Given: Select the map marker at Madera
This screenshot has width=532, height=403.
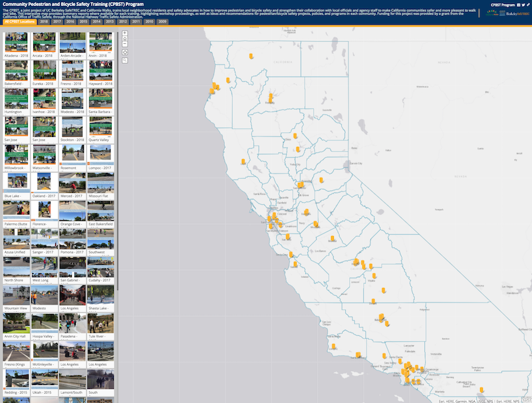Looking at the screenshot, I should click(x=332, y=238).
